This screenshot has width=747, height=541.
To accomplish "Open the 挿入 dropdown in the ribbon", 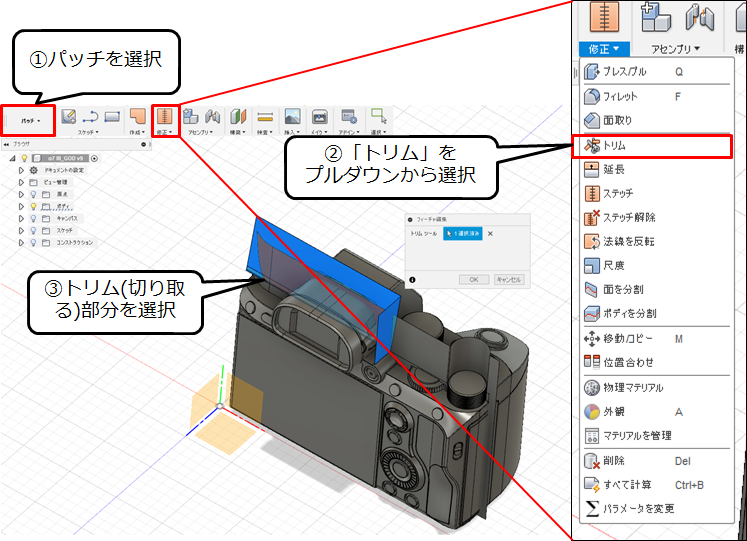I will coord(292,132).
